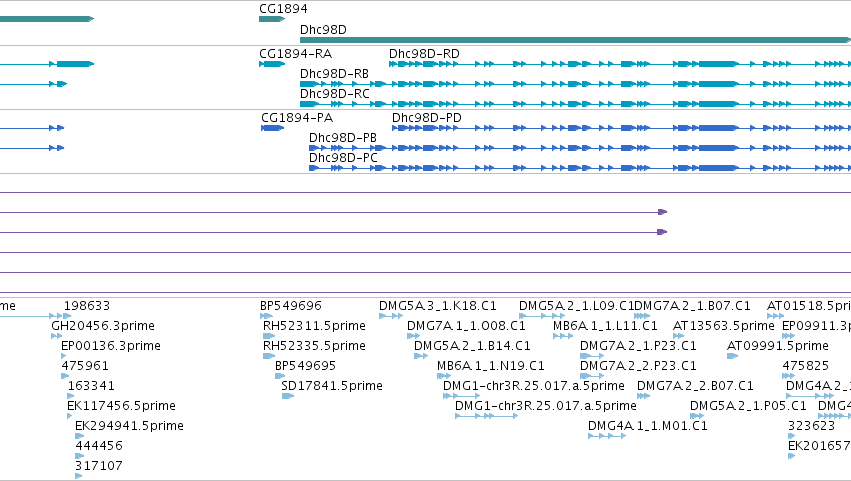The image size is (851, 481).
Task: Select DMG5A3_1.K18.C1 feature
Action: click(x=391, y=316)
